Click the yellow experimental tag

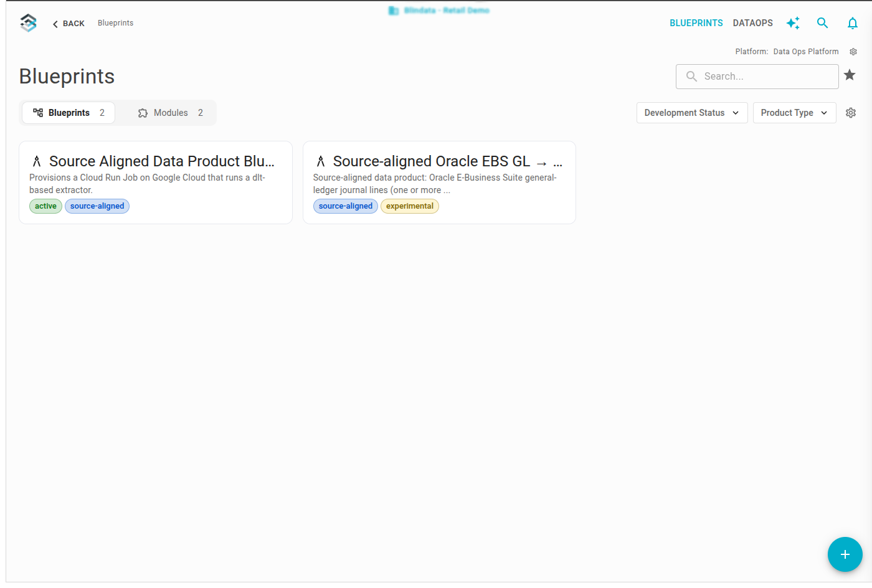tap(410, 206)
